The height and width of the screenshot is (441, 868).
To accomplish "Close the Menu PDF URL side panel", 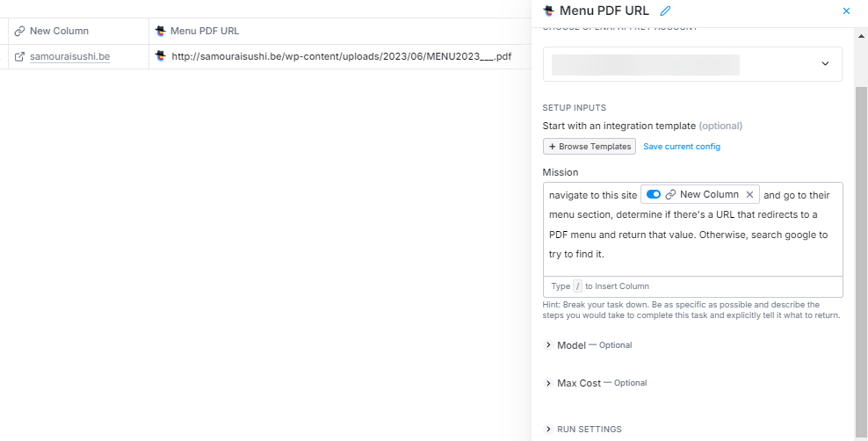I will pyautogui.click(x=846, y=11).
